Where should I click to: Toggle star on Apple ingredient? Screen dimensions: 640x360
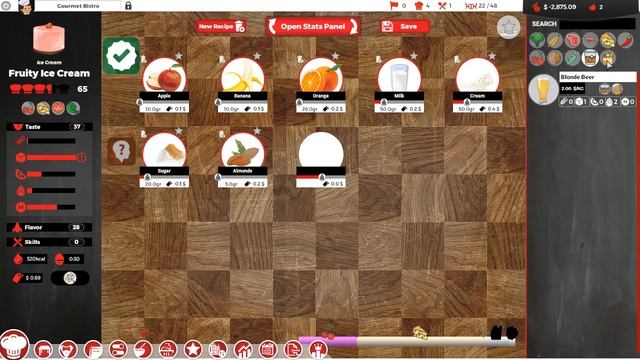click(179, 56)
